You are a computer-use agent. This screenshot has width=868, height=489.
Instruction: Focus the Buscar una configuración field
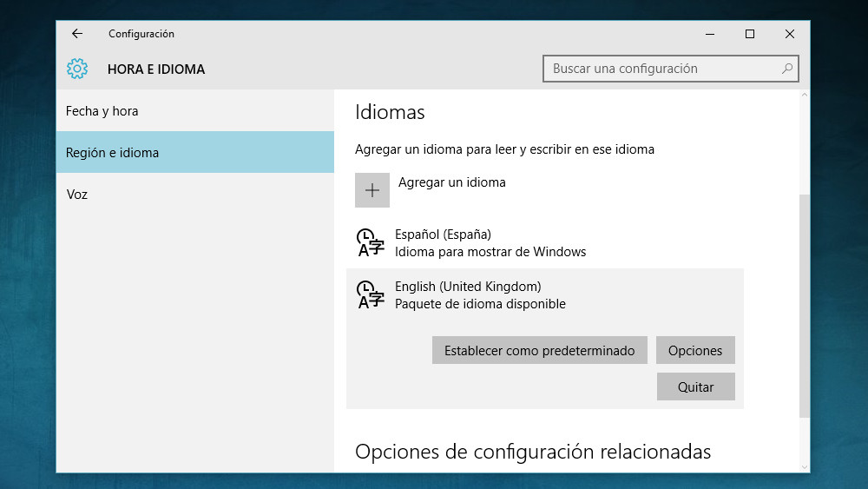(x=670, y=69)
